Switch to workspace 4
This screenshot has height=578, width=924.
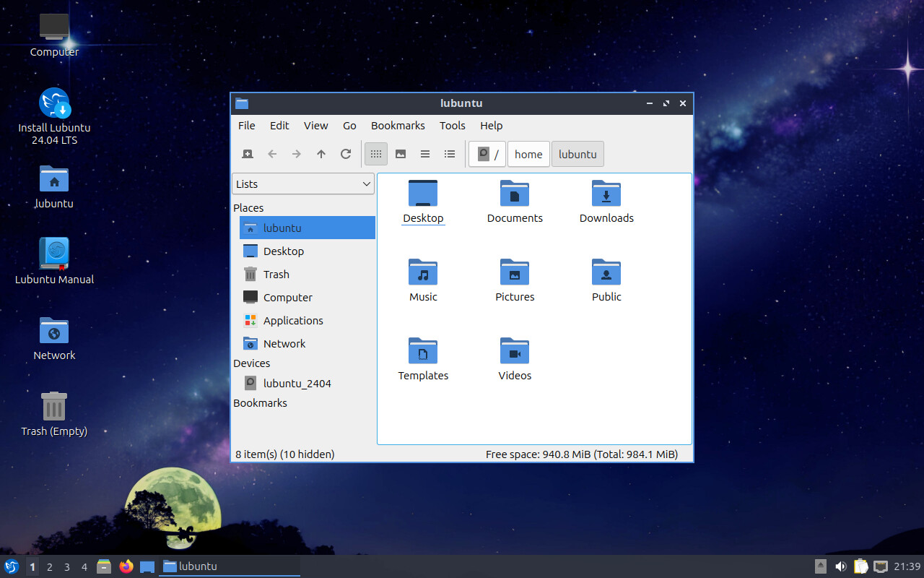pyautogui.click(x=84, y=567)
